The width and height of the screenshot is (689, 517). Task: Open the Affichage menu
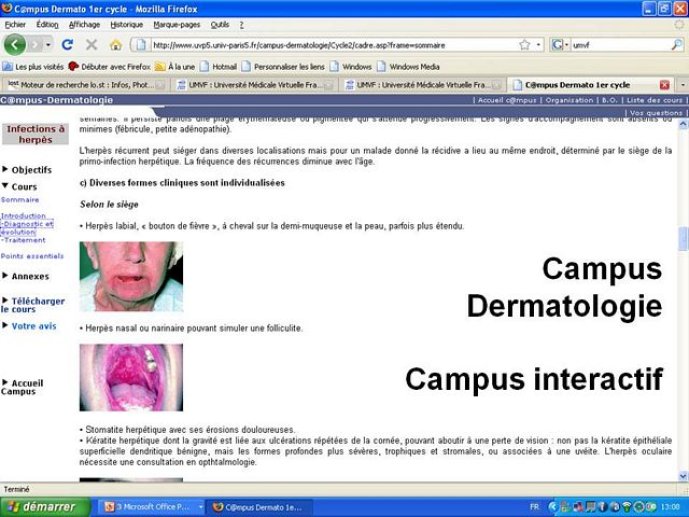click(84, 25)
